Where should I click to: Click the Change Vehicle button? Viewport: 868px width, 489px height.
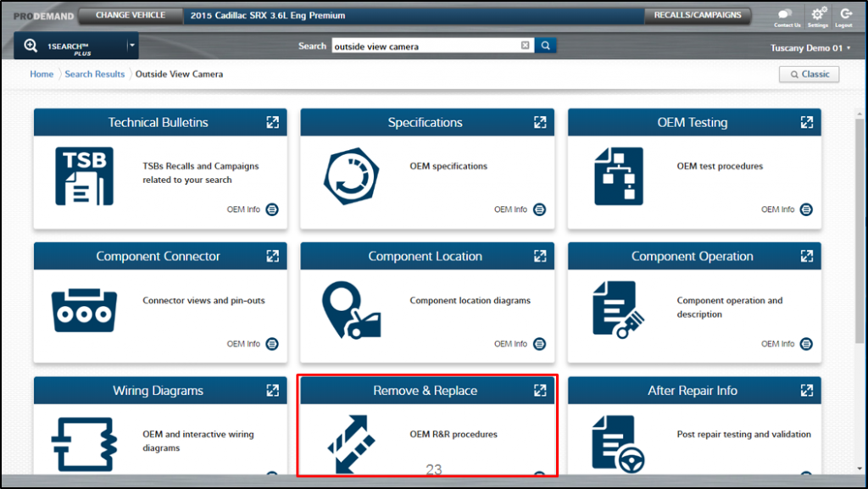tap(130, 15)
